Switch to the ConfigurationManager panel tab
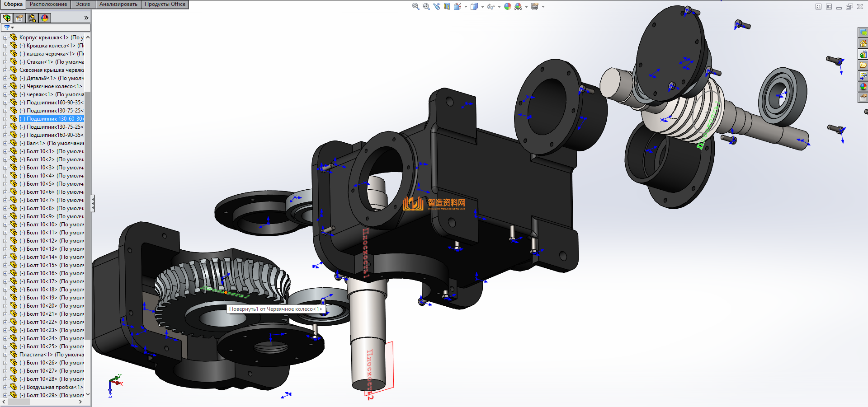The height and width of the screenshot is (407, 868). 32,18
